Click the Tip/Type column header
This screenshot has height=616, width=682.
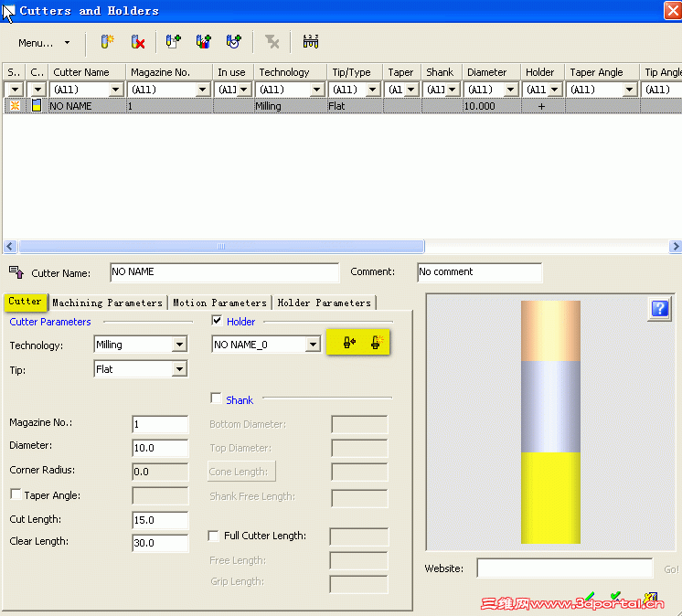[355, 72]
